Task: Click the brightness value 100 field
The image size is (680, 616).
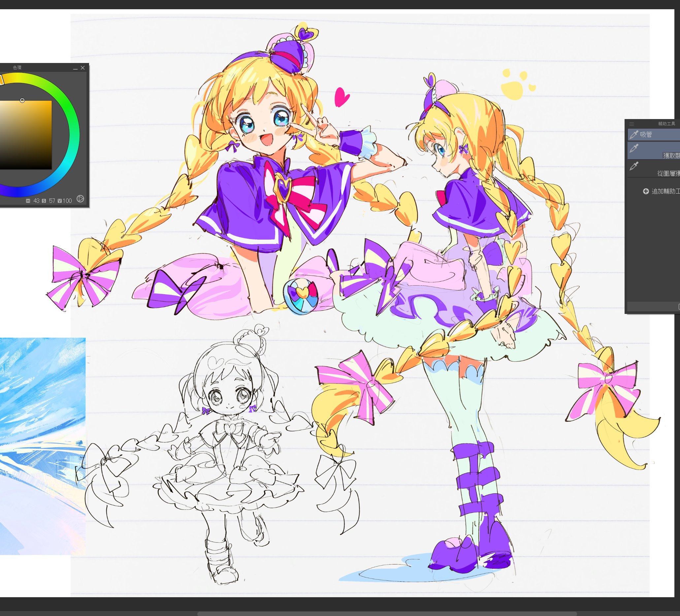Action: 67,200
